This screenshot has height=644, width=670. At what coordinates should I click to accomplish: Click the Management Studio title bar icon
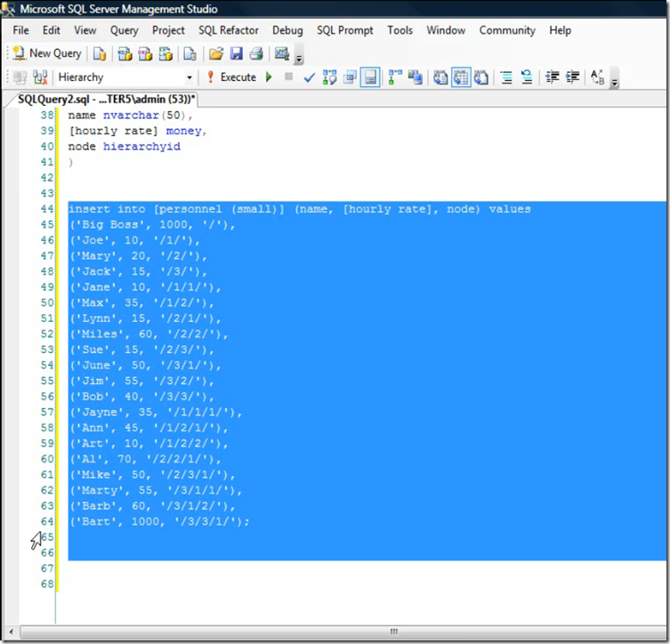click(9, 9)
